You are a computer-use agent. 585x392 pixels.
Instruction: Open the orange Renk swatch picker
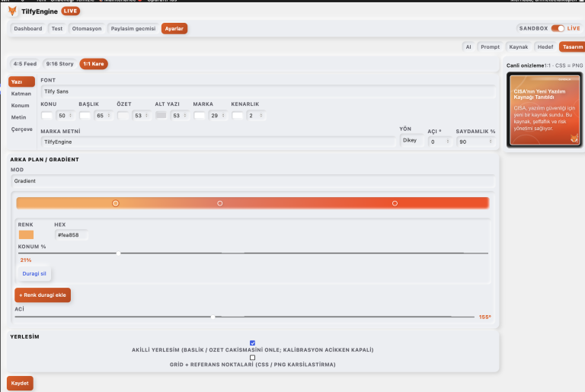tap(26, 234)
